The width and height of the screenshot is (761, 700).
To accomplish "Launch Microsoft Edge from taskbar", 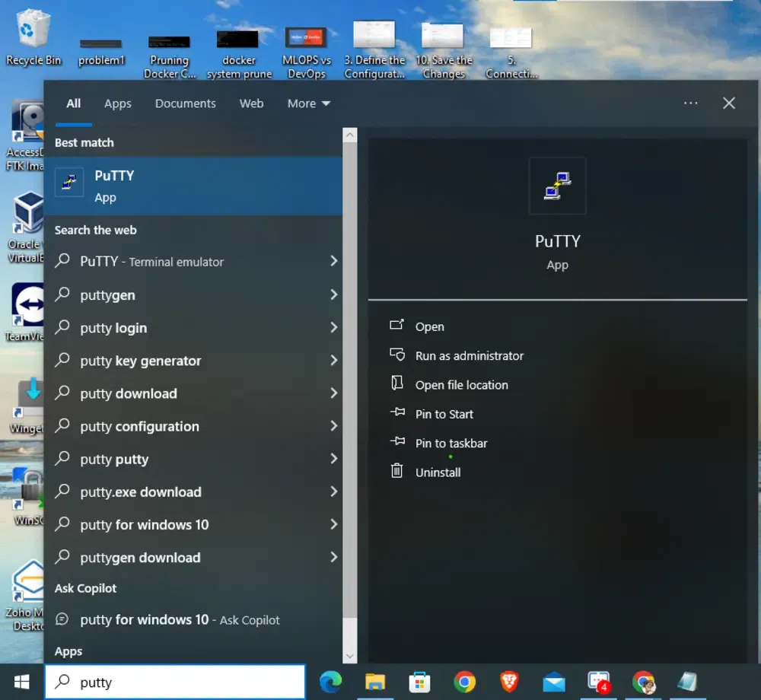I will click(330, 682).
